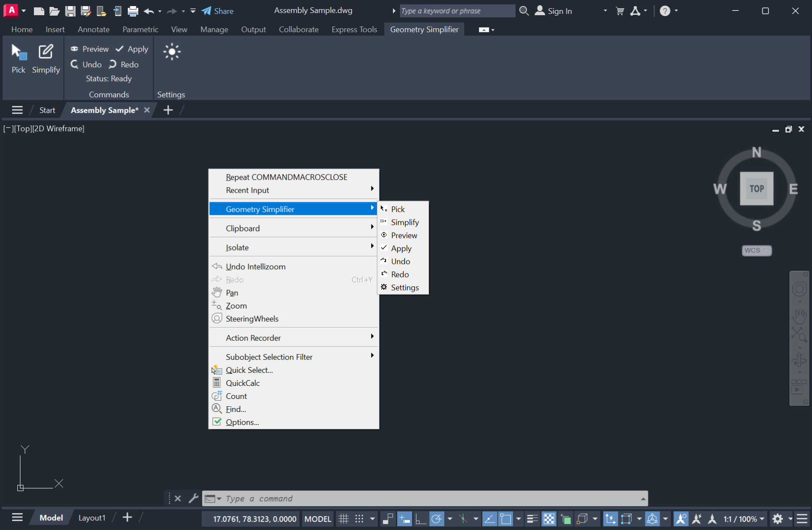Open the Workspace Switching gear icon
The image size is (812, 530).
click(x=778, y=519)
